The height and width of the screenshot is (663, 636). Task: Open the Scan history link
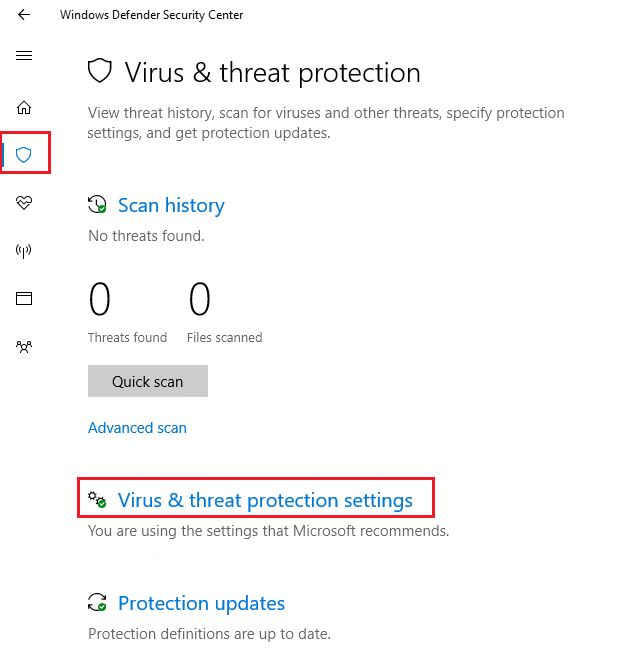[171, 205]
